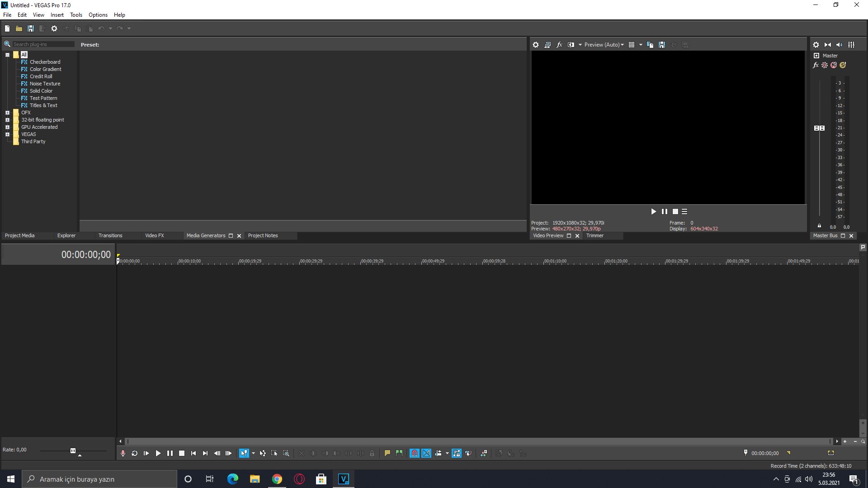Toggle preview Overlays grid icon
The image size is (868, 488).
(632, 45)
